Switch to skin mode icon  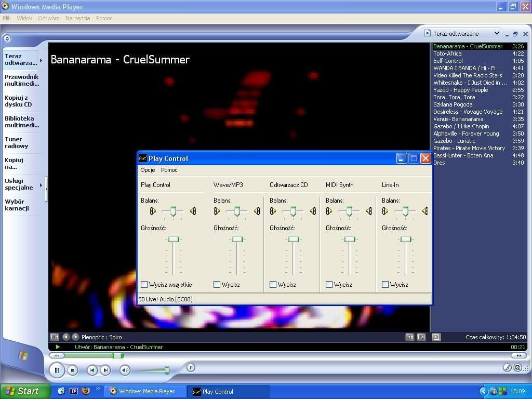(518, 367)
